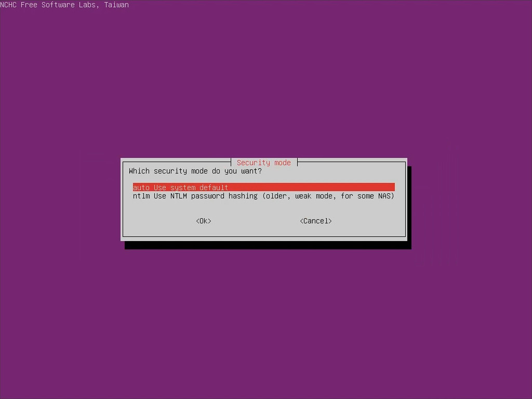This screenshot has height=399, width=532.
Task: Click the black drop shadow beneath the dialog
Action: click(268, 245)
